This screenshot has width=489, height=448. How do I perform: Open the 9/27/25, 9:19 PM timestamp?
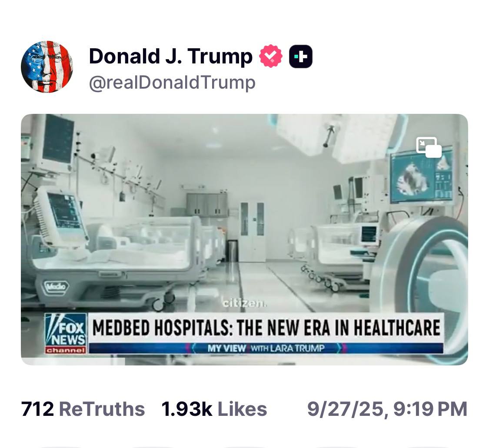point(387,409)
